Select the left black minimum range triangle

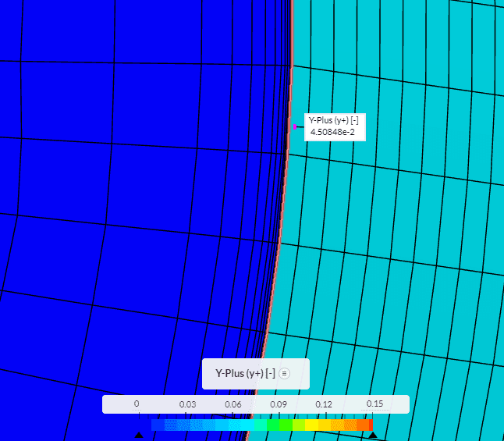138,435
